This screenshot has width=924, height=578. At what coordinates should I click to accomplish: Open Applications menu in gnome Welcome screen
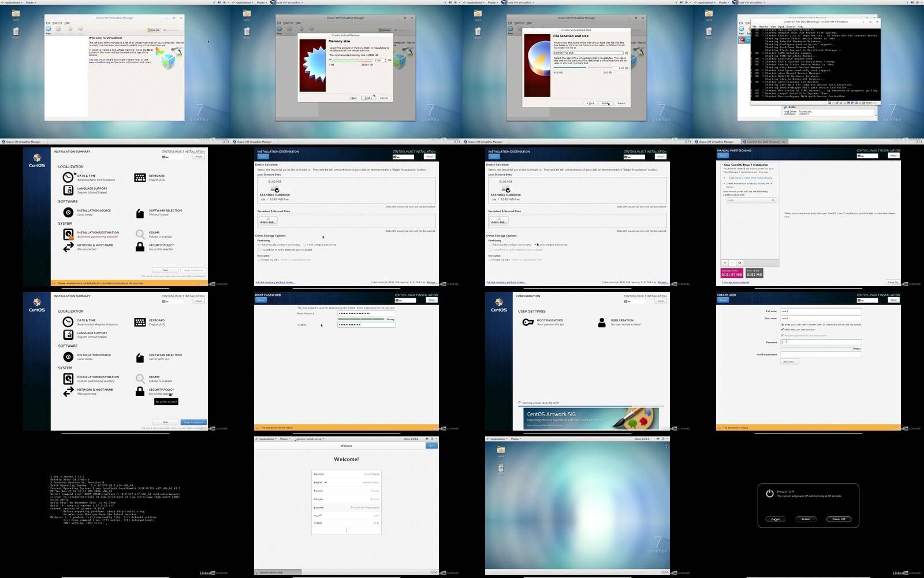click(x=267, y=439)
